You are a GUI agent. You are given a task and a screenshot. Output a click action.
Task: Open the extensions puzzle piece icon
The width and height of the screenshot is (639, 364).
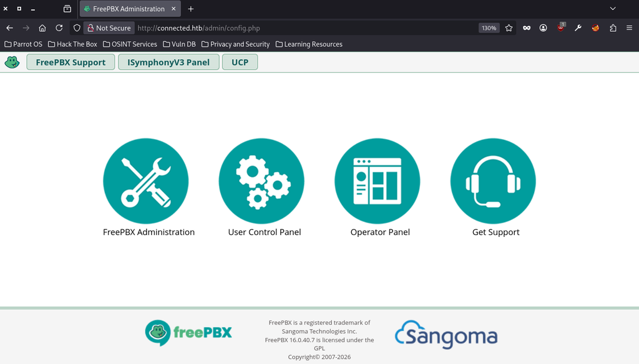click(x=613, y=28)
